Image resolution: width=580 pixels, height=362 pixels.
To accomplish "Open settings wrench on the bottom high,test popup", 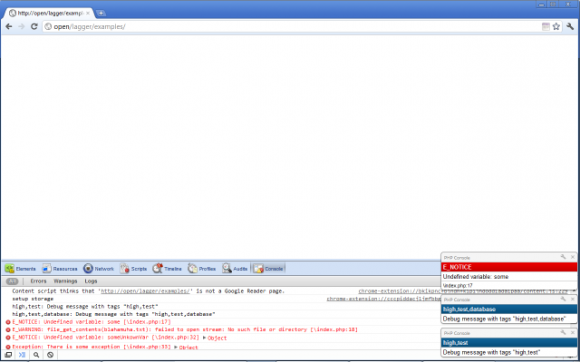I will tap(563, 333).
